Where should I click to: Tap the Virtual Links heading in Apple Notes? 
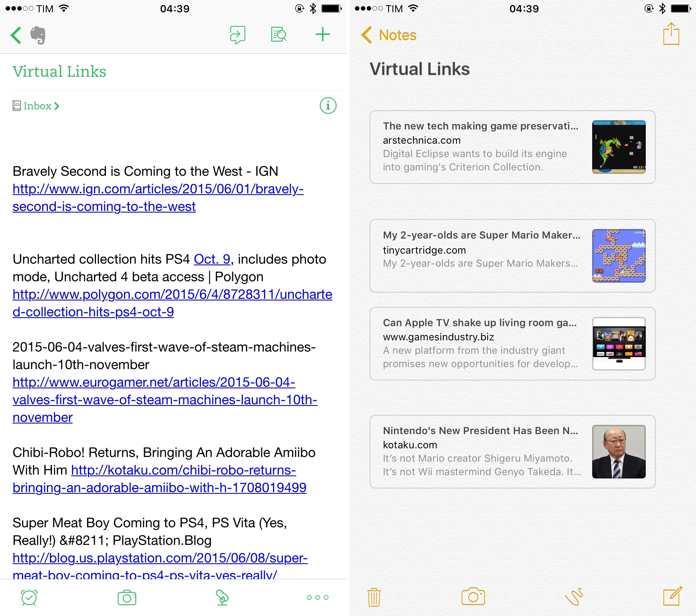[419, 69]
